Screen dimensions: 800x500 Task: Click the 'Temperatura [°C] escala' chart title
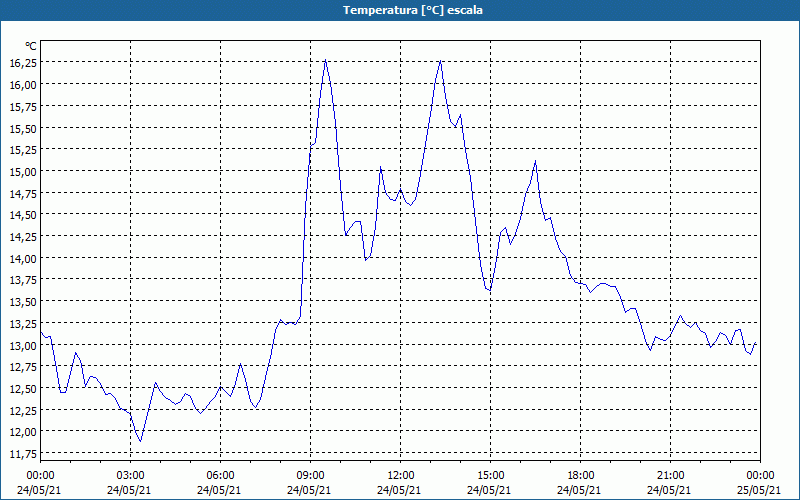[x=413, y=10]
